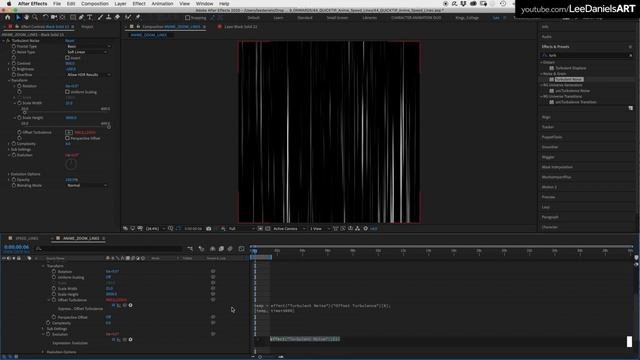Select the Home icon in the toolbar
The height and width of the screenshot is (360, 640).
tap(7, 18)
